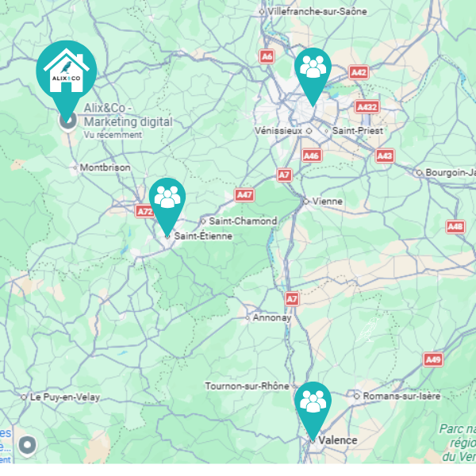Click the faint bird watermark logo
The width and height of the screenshot is (476, 476).
tap(367, 330)
